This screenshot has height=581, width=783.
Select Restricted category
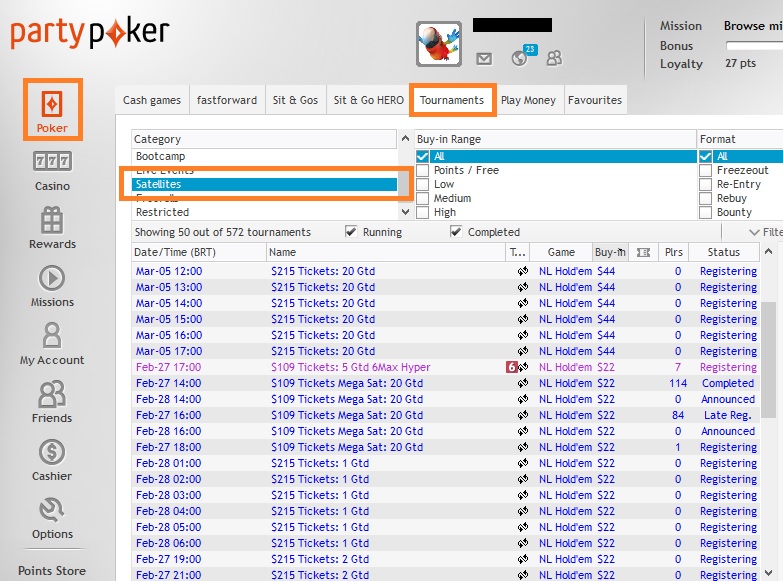(x=264, y=212)
